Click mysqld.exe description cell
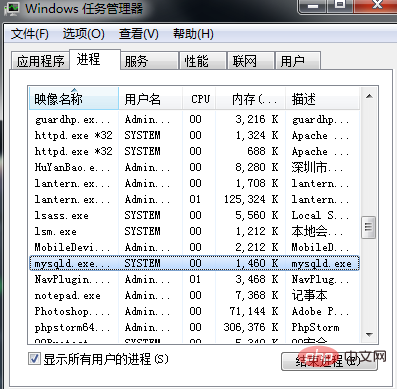 click(321, 264)
